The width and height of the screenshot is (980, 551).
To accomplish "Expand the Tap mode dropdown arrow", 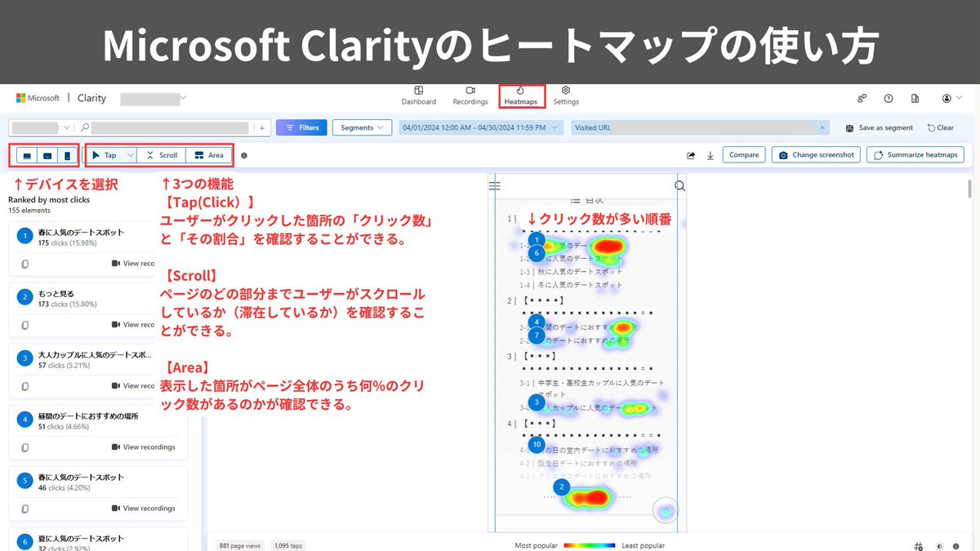I will tap(129, 155).
